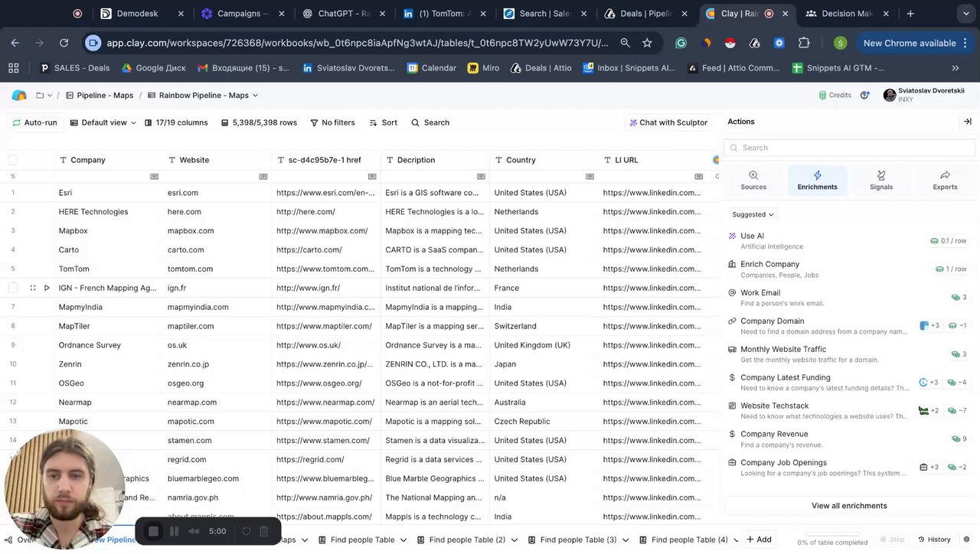Switch to the Exports tab
The height and width of the screenshot is (554, 980).
click(945, 181)
